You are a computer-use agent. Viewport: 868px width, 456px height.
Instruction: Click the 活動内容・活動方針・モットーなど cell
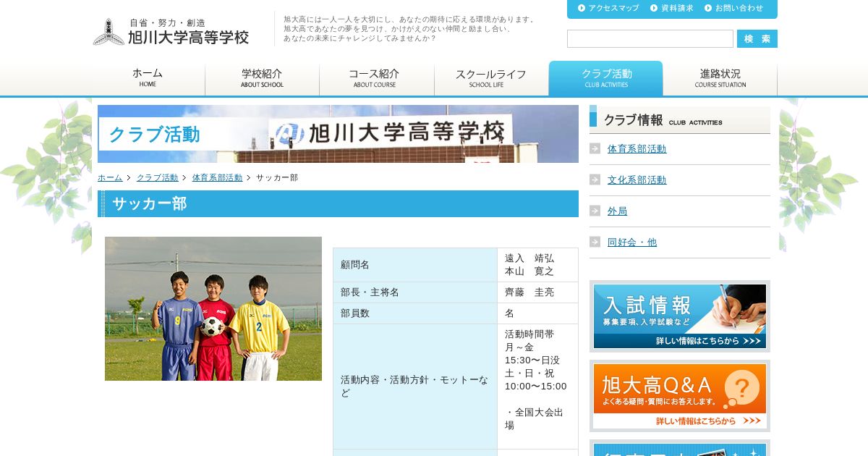coord(415,387)
